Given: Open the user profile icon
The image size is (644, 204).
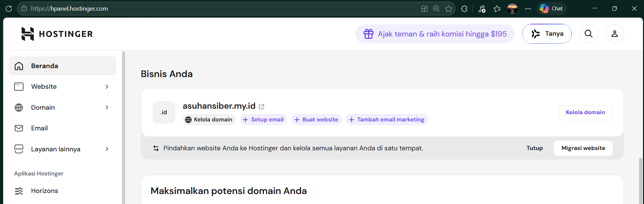Looking at the screenshot, I should click(x=615, y=34).
